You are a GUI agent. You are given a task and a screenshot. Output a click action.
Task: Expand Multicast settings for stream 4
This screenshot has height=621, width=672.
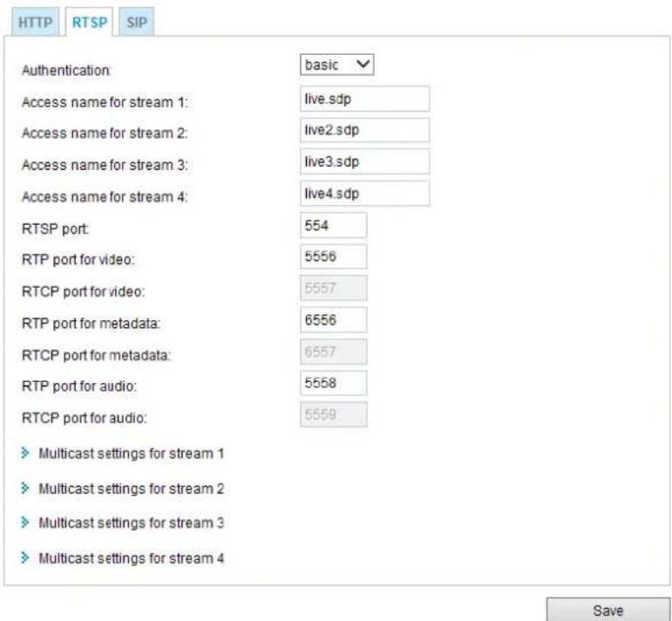click(x=123, y=558)
